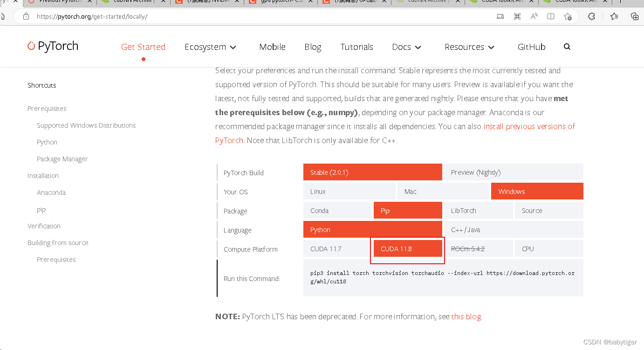Go to Supported Windows Distributions shortcut
Viewport: 644px width, 350px height.
point(86,125)
